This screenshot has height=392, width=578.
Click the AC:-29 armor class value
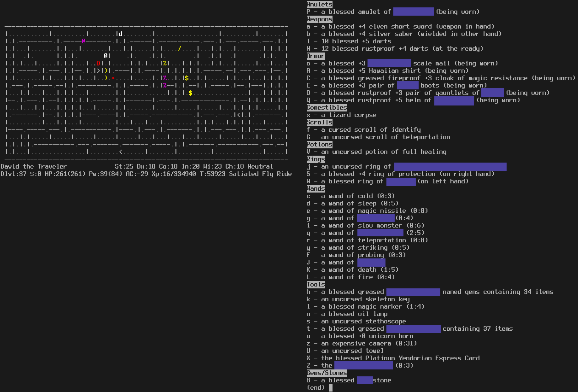tap(137, 174)
